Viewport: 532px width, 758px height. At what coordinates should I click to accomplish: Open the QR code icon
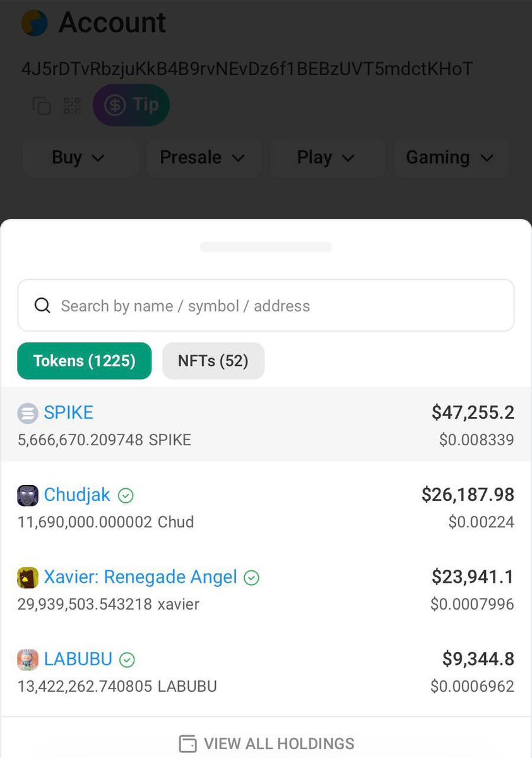(72, 105)
